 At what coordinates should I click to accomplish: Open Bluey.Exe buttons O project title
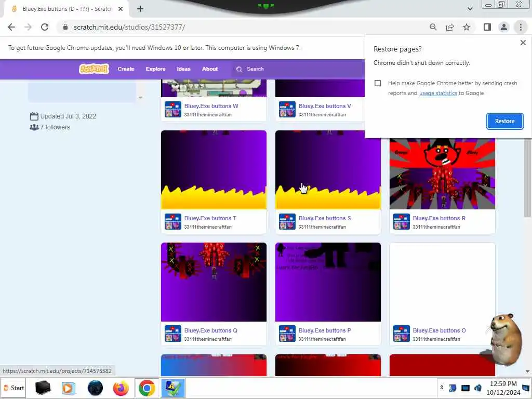[440, 330]
